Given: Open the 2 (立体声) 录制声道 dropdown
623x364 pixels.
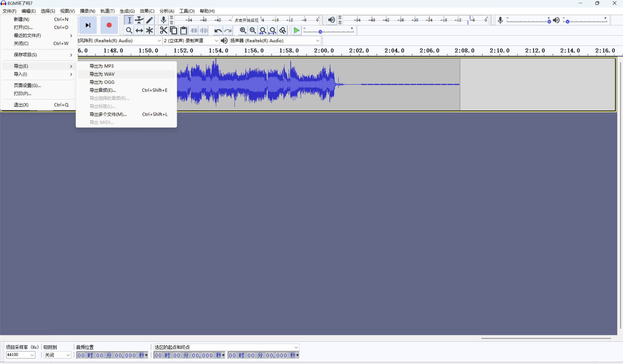Looking at the screenshot, I should click(x=191, y=41).
